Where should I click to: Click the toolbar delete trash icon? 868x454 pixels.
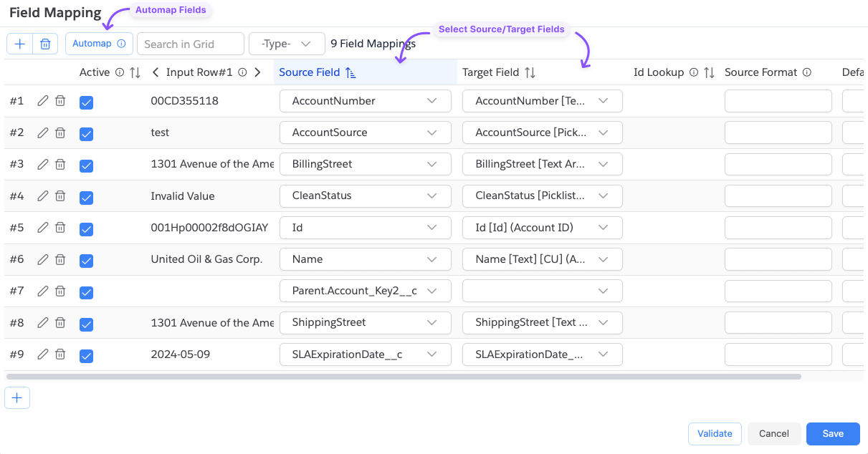click(x=44, y=44)
